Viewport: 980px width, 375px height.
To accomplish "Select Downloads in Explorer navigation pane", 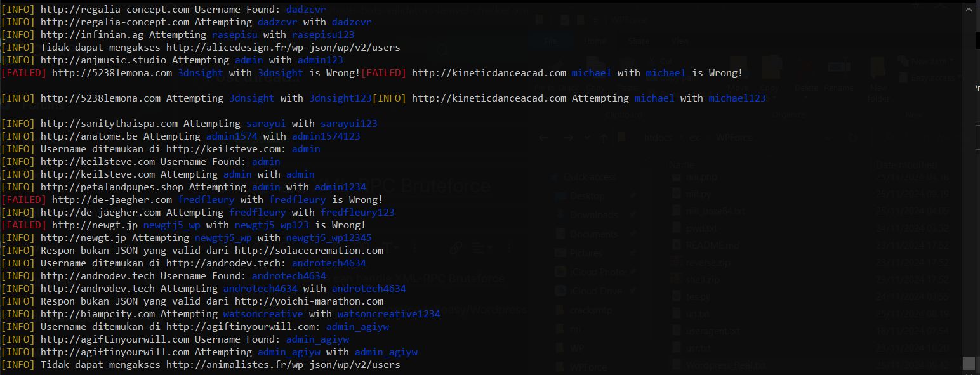I will tap(587, 215).
